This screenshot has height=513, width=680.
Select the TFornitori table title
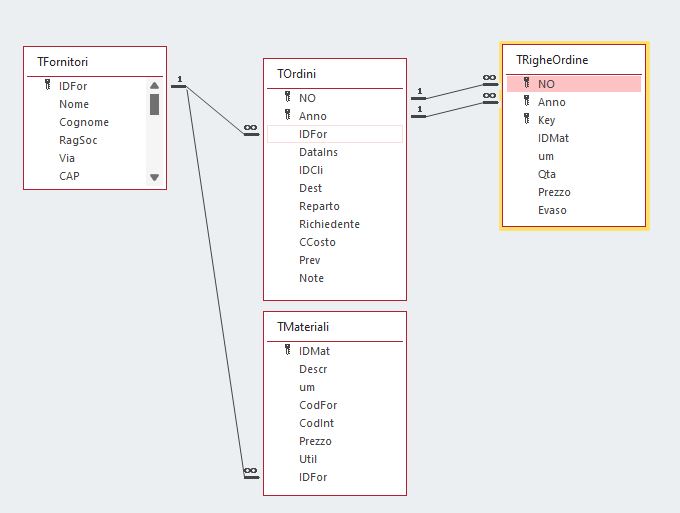coord(62,62)
